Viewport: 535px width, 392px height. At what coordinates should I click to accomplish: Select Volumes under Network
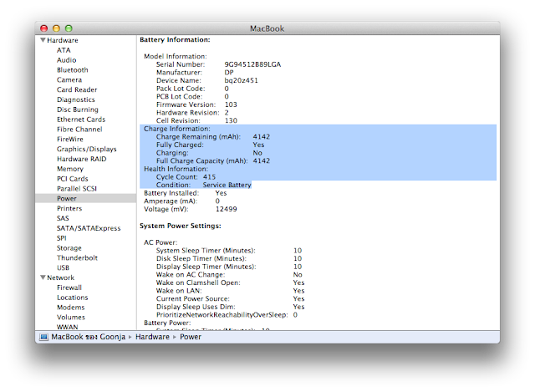pyautogui.click(x=70, y=318)
